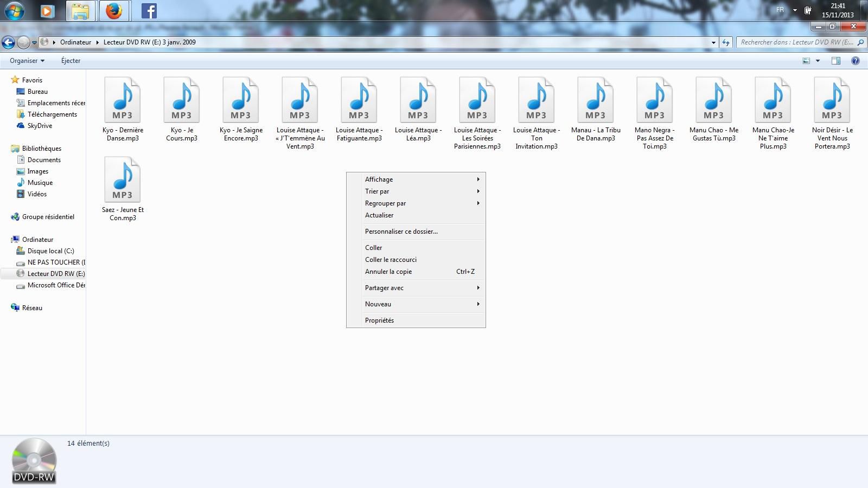Image resolution: width=868 pixels, height=488 pixels.
Task: Go back with the back arrow
Action: 8,42
